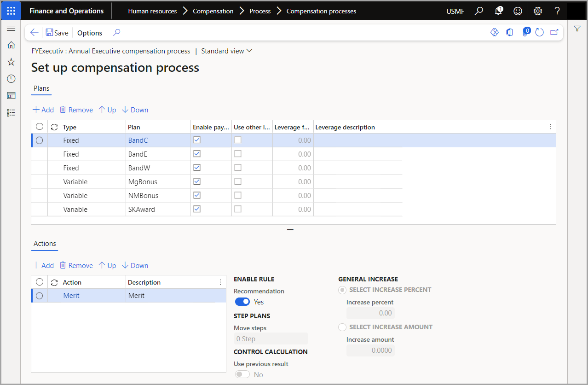Save the compensation process
The width and height of the screenshot is (588, 385).
click(57, 33)
